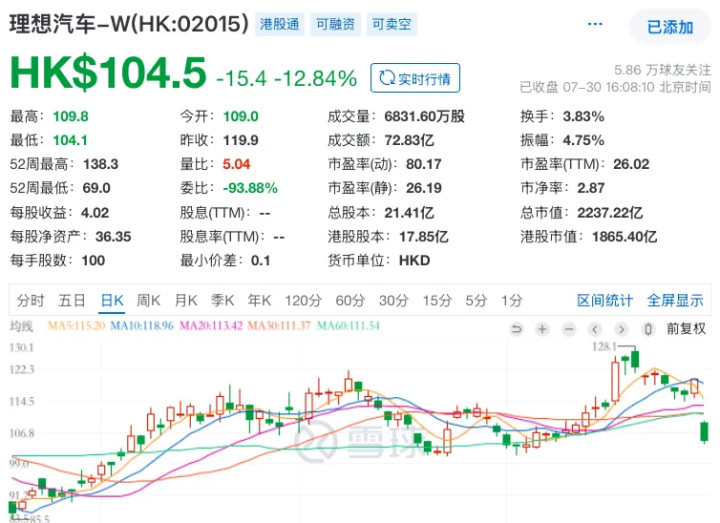Image resolution: width=720 pixels, height=523 pixels.
Task: Click the 昨收 119.9 value
Action: pos(241,140)
